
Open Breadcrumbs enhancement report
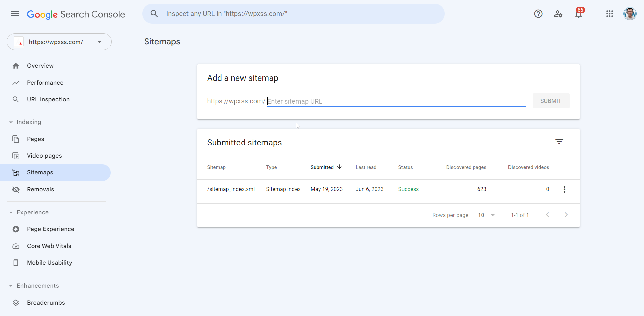click(x=46, y=303)
